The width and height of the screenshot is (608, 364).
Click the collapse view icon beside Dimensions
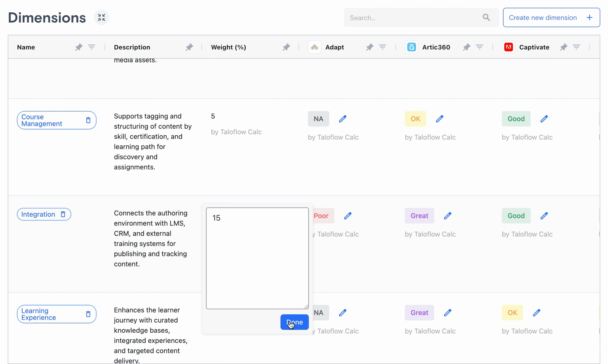pos(101,18)
